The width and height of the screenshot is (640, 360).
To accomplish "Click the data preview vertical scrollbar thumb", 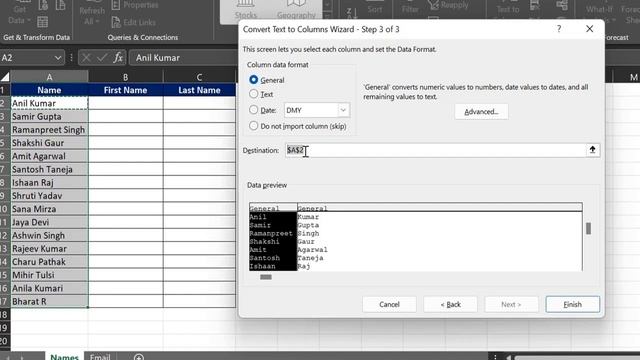I will click(x=588, y=229).
